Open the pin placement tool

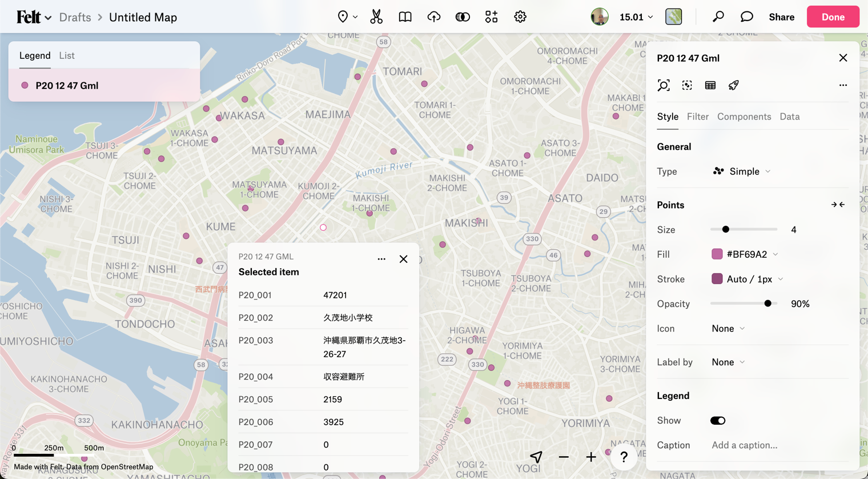click(343, 17)
